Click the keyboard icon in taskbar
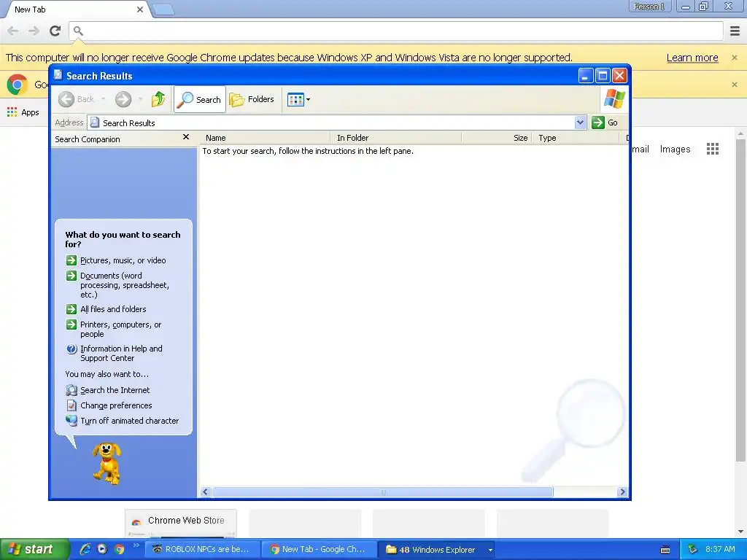The width and height of the screenshot is (747, 560). pyautogui.click(x=665, y=550)
